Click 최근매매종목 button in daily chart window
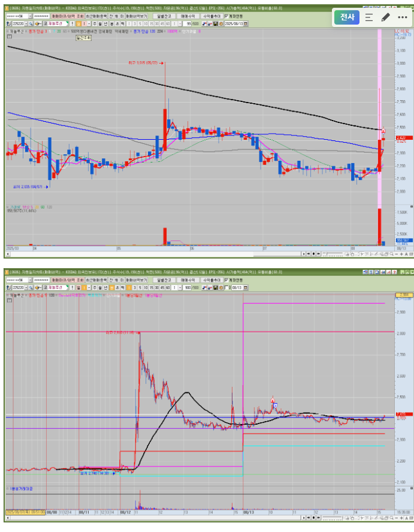414x532 pixels. click(x=96, y=16)
